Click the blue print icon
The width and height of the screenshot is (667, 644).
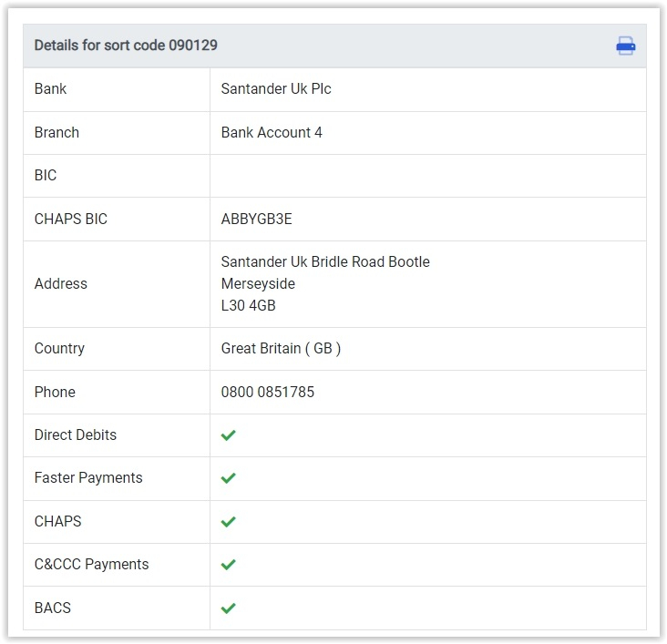pyautogui.click(x=625, y=46)
